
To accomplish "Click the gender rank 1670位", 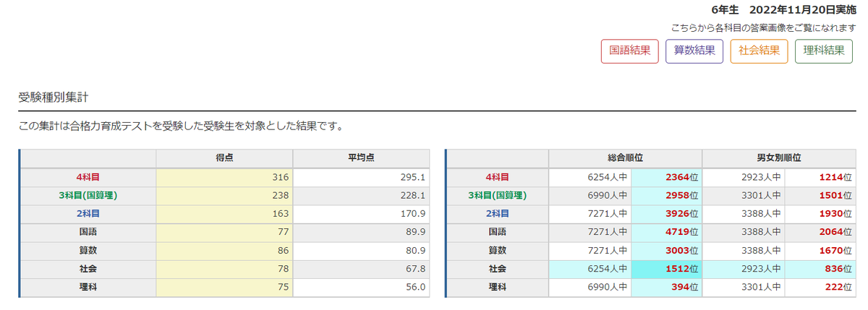I will point(835,250).
